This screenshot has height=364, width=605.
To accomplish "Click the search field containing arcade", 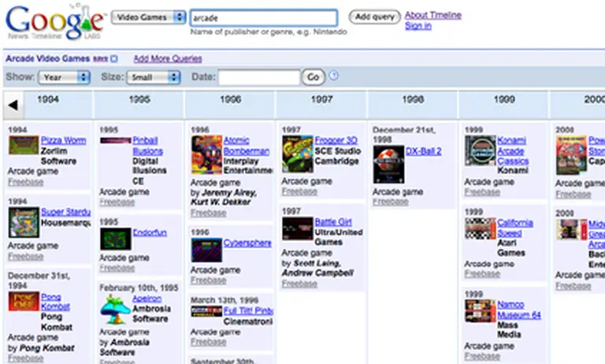I will (x=263, y=17).
